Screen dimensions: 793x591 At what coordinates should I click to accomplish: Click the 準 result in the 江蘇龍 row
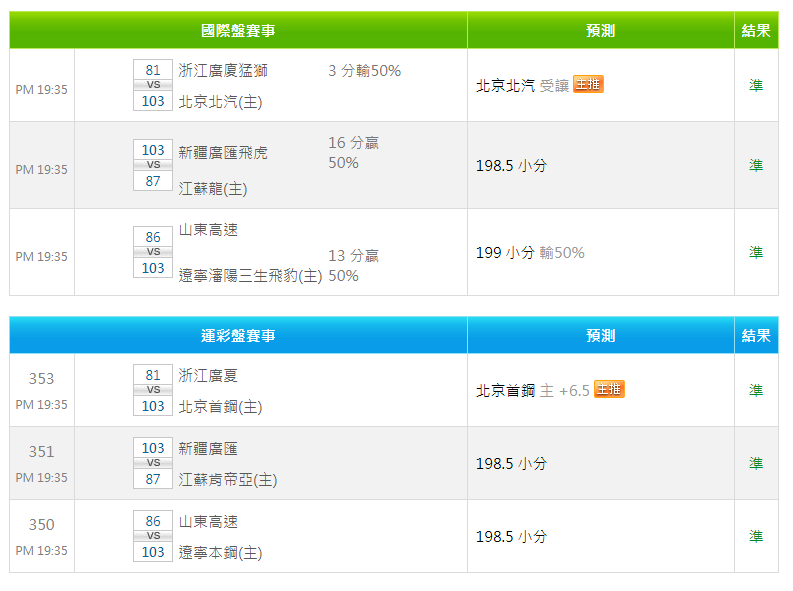pos(756,165)
